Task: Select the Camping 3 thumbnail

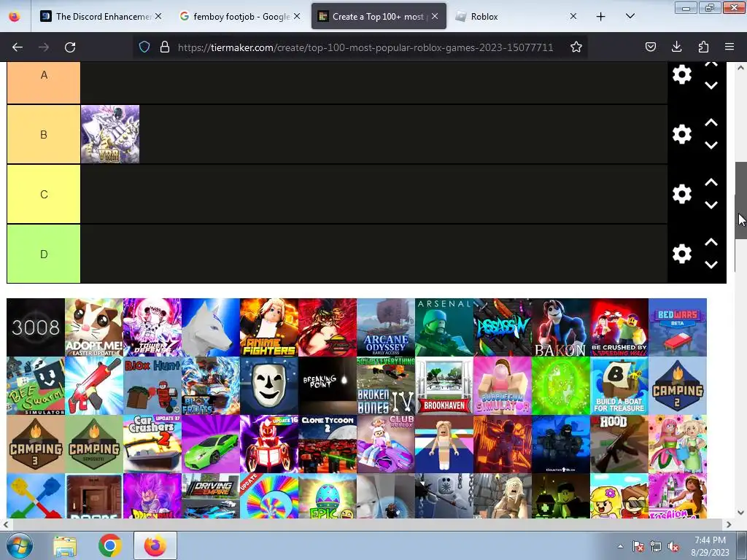Action: (x=36, y=444)
